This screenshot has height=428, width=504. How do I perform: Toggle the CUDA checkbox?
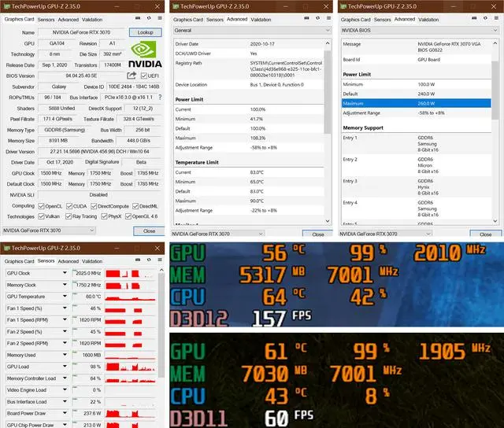[x=69, y=206]
